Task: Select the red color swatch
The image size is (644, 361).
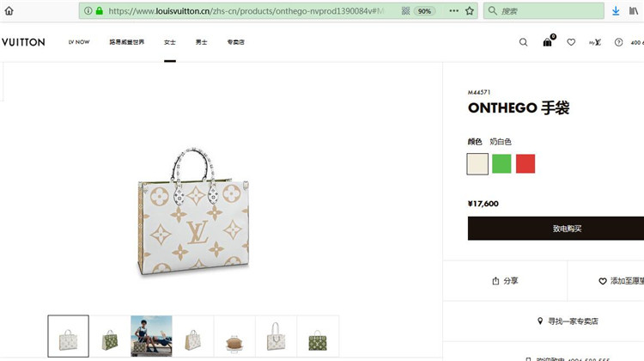Action: pyautogui.click(x=526, y=163)
